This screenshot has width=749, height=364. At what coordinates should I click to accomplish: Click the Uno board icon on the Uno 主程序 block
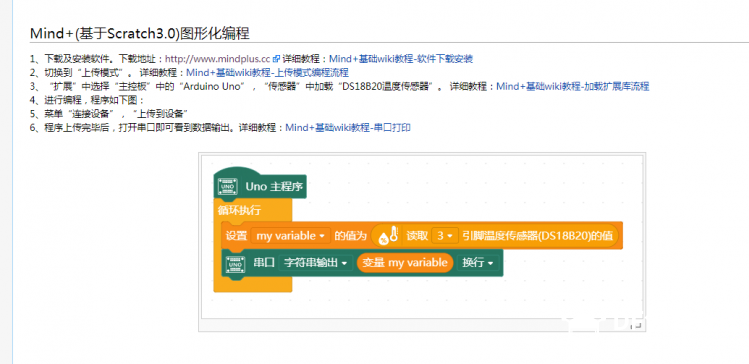227,187
